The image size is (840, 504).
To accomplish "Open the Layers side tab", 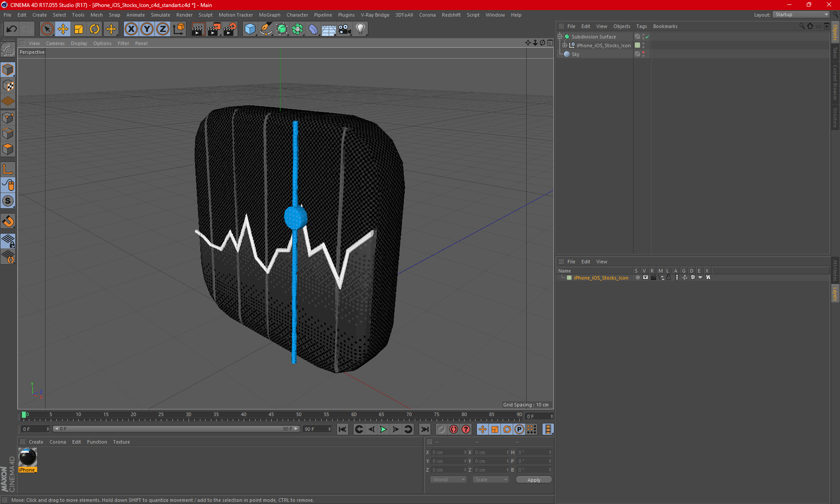I will (x=835, y=294).
